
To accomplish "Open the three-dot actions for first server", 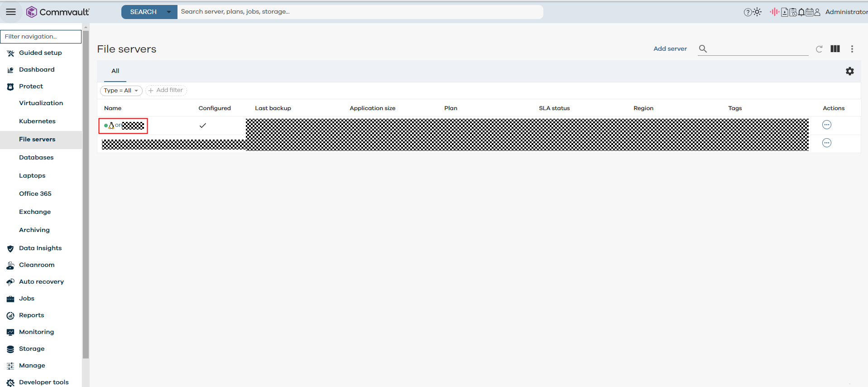I will 826,125.
